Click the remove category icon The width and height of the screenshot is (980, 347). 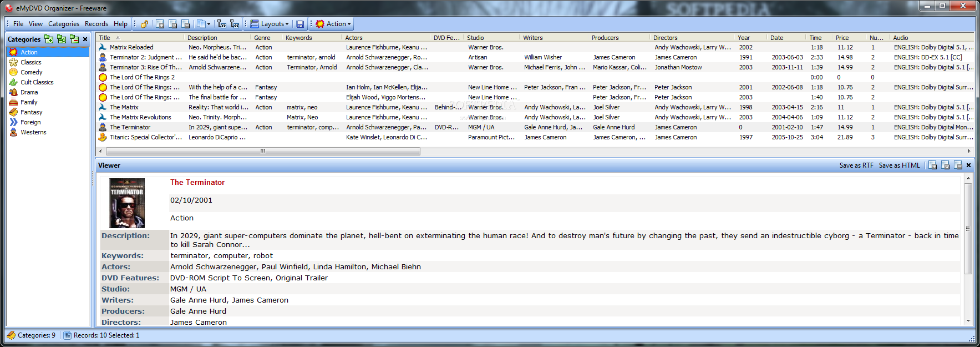[74, 39]
